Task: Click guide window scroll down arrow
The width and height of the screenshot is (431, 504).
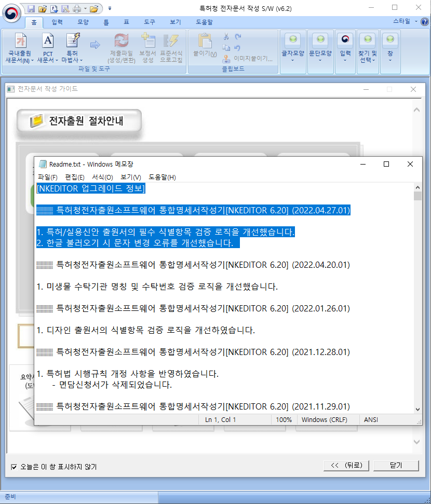Action: (x=416, y=442)
